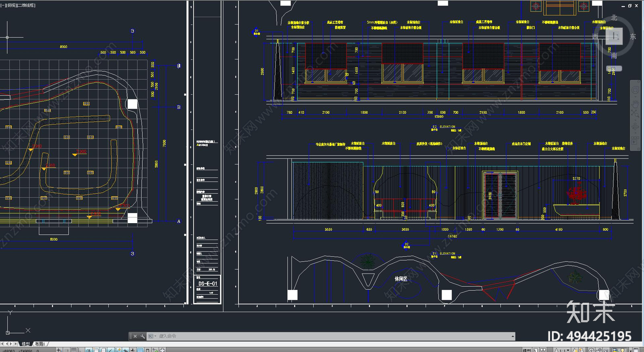Open the SteeringWheel from navigation bar
Image resolution: width=644 pixels, height=352 pixels.
coord(635,90)
